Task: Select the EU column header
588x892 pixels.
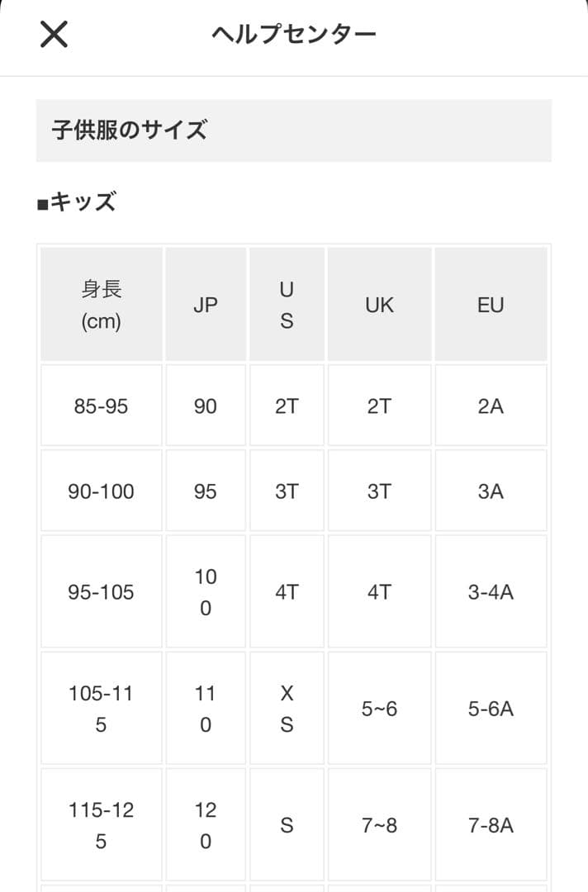Action: click(x=491, y=305)
